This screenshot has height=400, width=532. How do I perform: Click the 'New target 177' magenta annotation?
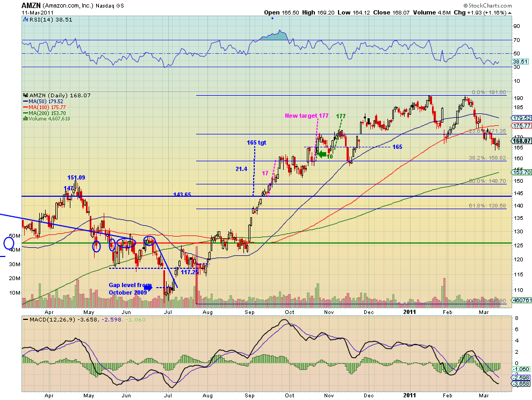pos(307,116)
